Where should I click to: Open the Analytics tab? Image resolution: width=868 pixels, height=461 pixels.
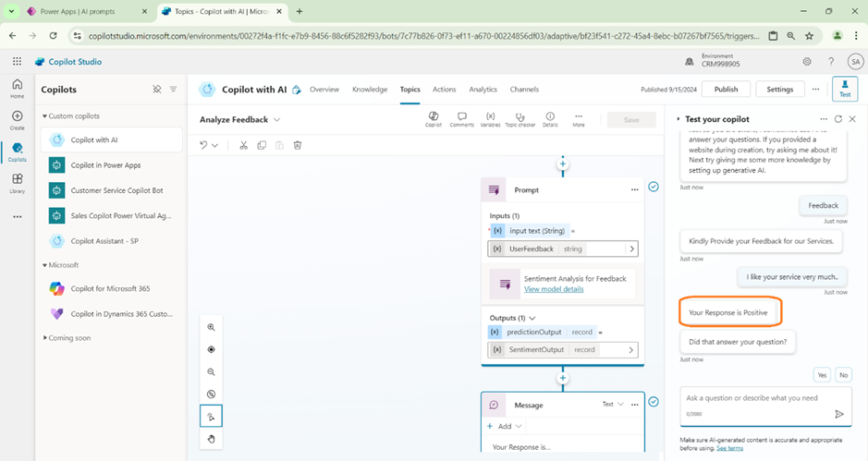click(x=483, y=90)
